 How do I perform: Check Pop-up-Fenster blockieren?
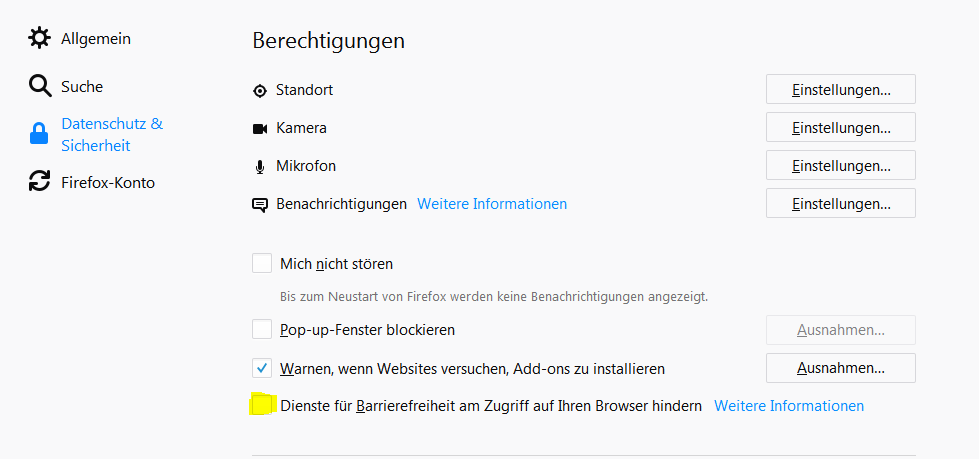click(x=262, y=329)
